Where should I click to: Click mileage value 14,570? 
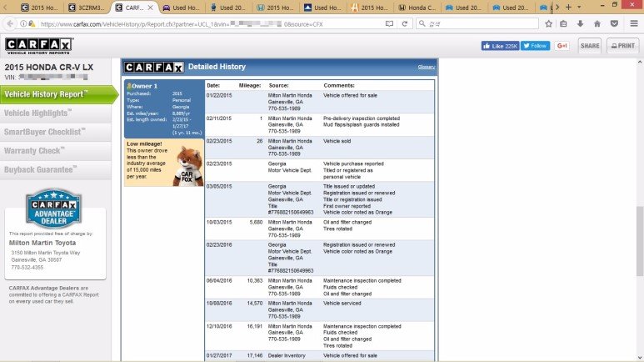(x=255, y=303)
